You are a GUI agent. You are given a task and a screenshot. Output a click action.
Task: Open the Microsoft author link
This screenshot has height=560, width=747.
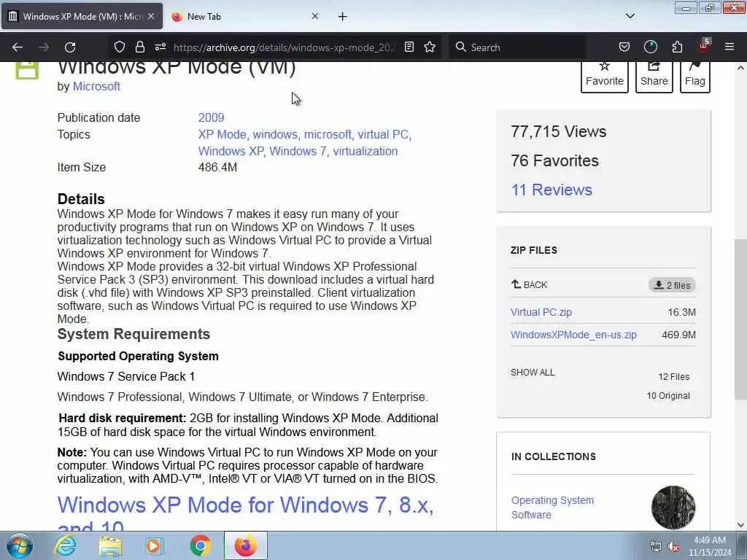(96, 86)
